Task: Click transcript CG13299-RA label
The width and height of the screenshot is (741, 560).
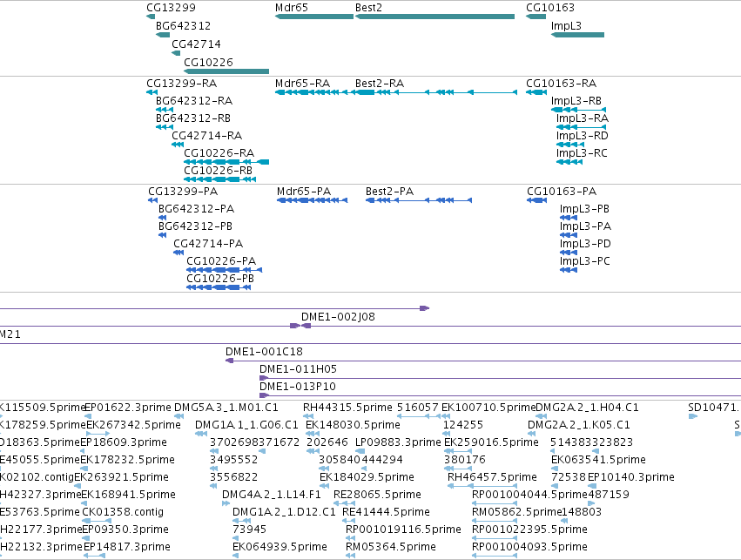Action: coord(181,84)
